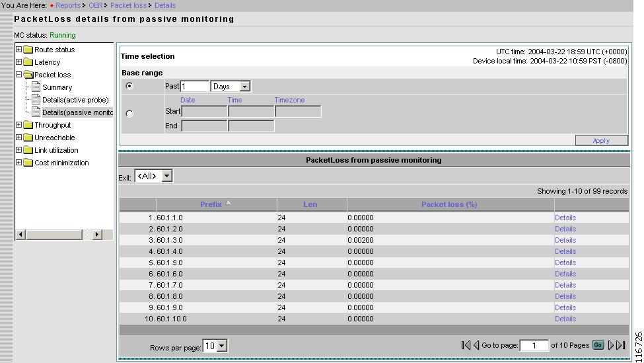Open Details for prefix 60.1.3.0
This screenshot has width=644, height=363.
pos(565,240)
